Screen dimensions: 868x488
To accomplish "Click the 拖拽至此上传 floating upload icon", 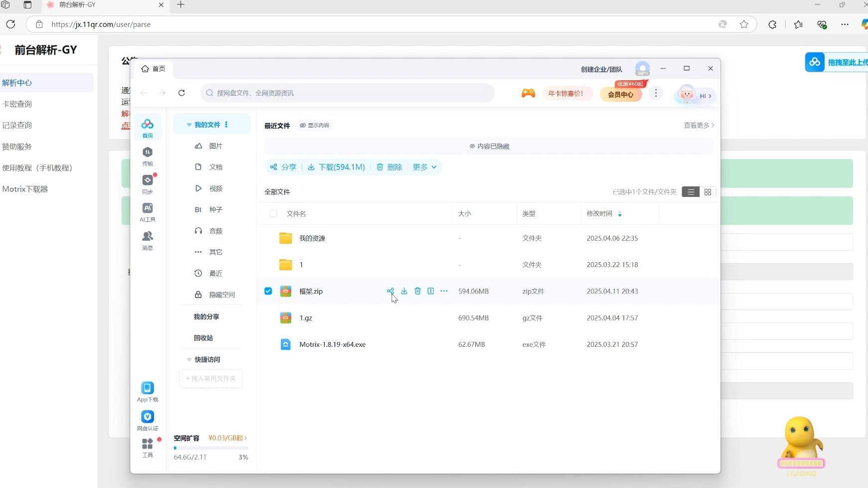I will click(815, 62).
